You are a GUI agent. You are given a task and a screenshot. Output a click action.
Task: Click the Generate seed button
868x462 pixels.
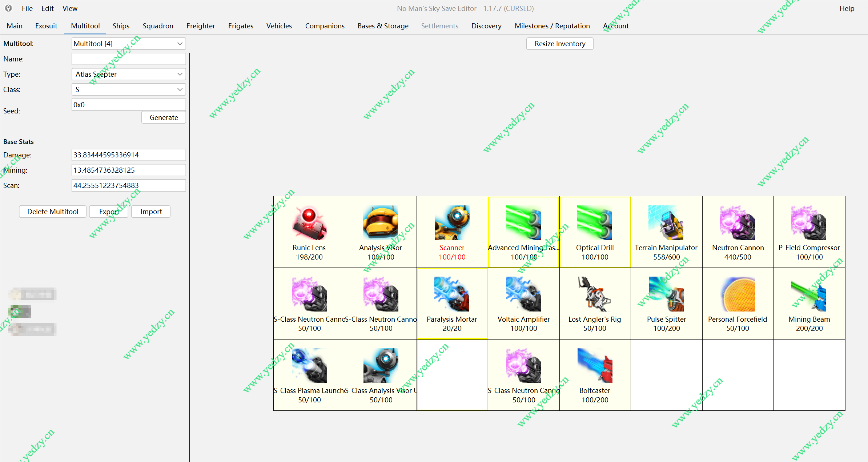(x=164, y=117)
